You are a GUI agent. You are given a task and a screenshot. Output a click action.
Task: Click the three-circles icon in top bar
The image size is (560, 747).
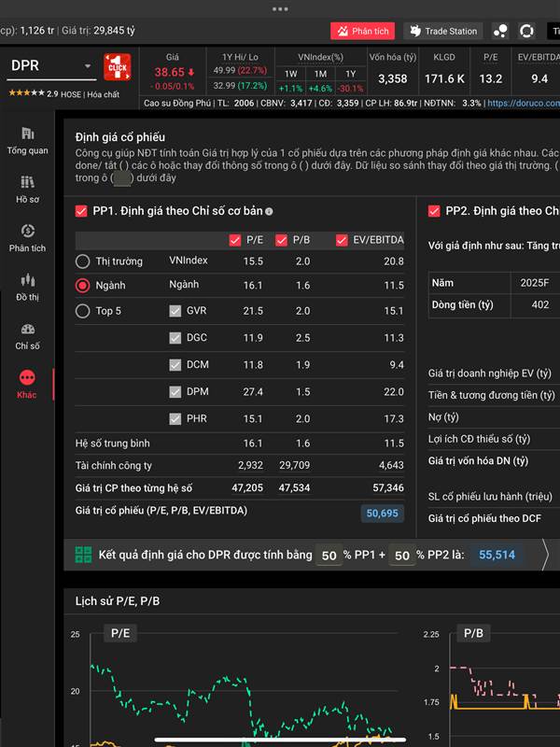500,31
